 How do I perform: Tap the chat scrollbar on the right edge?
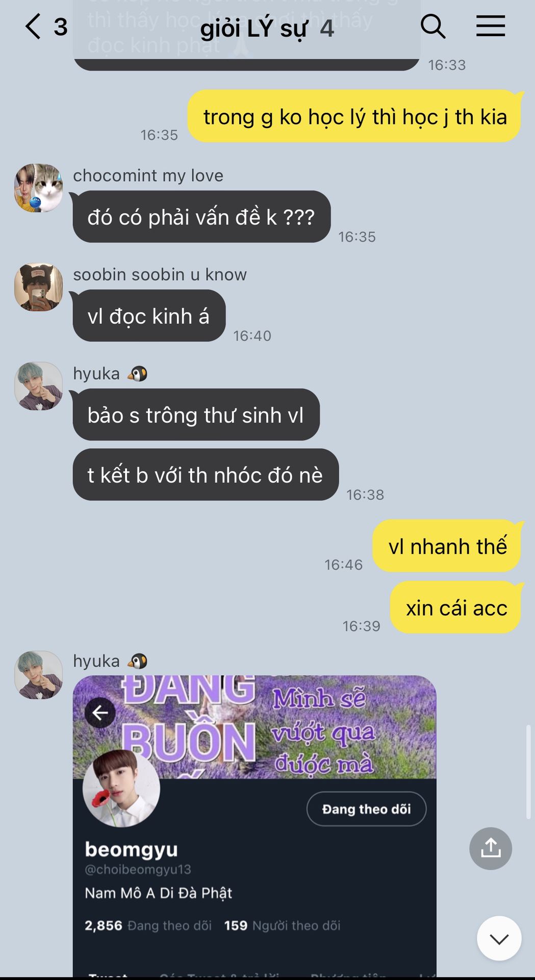point(528,771)
